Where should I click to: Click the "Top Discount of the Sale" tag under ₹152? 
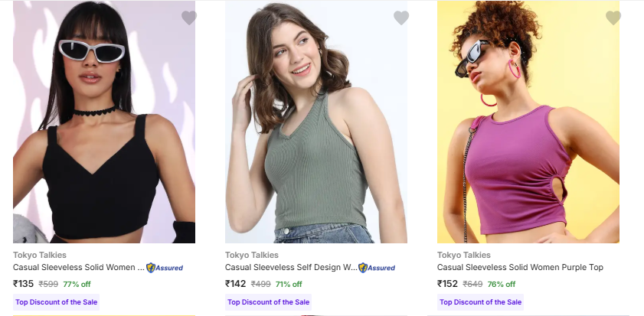(480, 302)
